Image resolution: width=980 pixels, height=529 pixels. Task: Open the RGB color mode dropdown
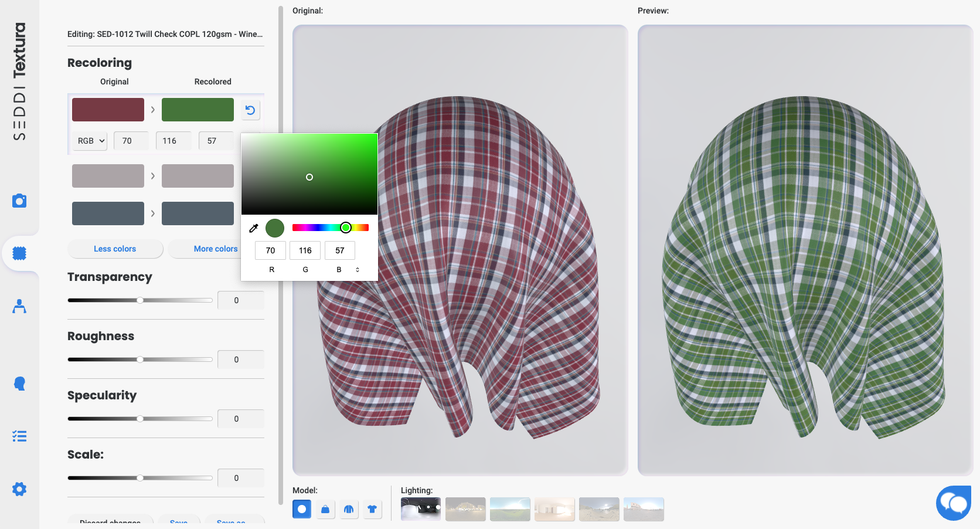click(89, 141)
